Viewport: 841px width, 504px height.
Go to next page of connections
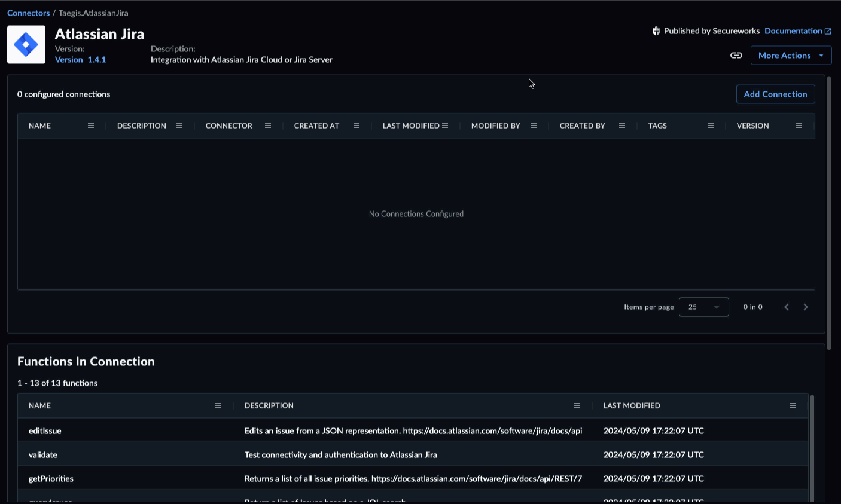tap(806, 307)
